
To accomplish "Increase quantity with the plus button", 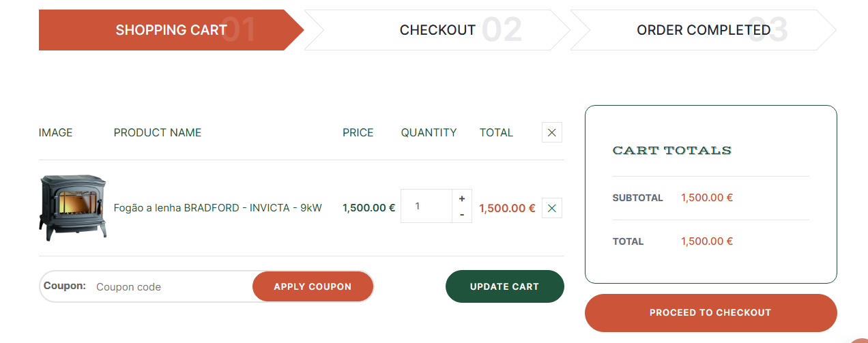I will click(462, 198).
